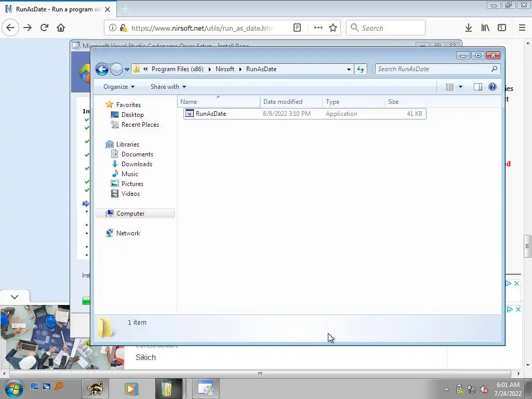
Task: Open Pictures library
Action: point(132,183)
